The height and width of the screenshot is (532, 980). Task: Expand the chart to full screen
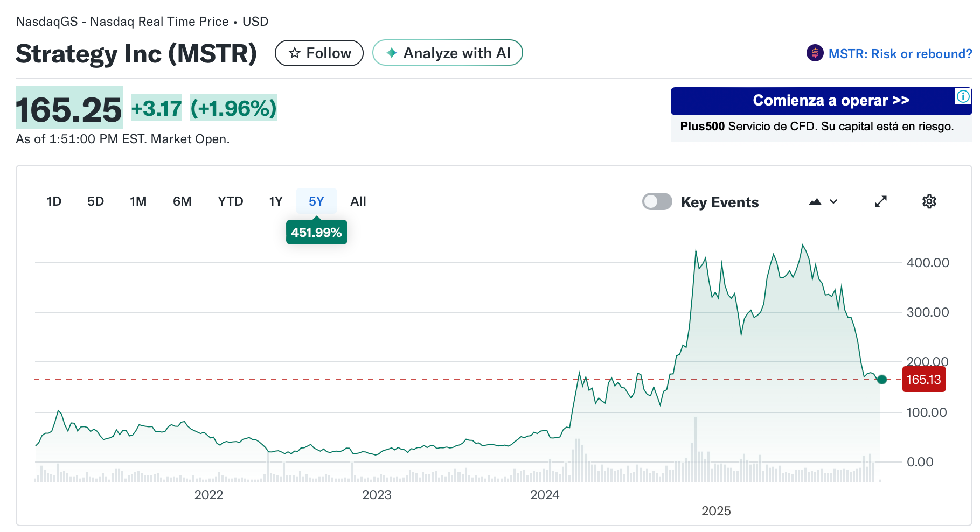880,201
